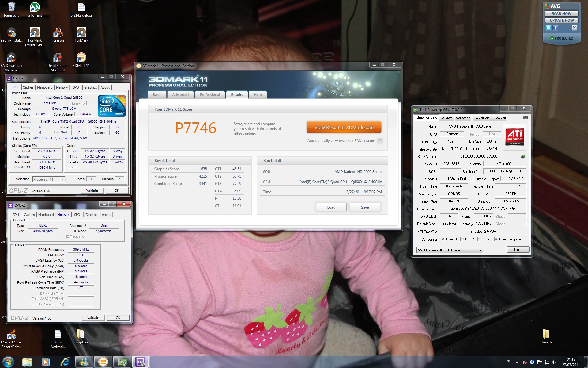This screenshot has width=588, height=368.
Task: Switch to Windows Live Messenger taskbar button
Action: coord(84,362)
